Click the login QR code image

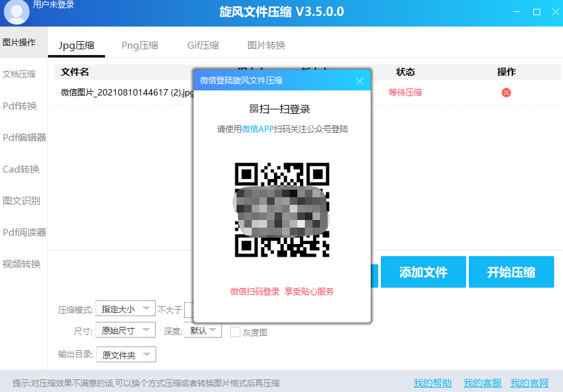(282, 210)
